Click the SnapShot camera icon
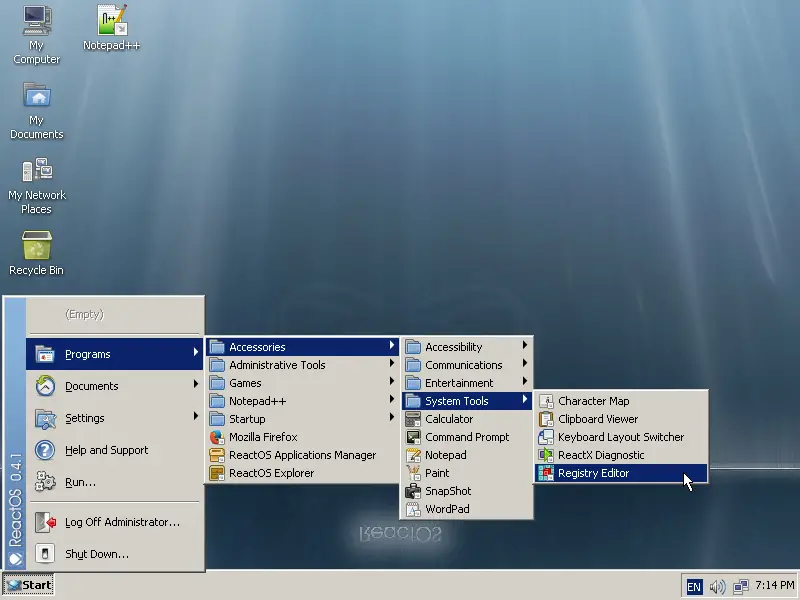 click(x=413, y=491)
